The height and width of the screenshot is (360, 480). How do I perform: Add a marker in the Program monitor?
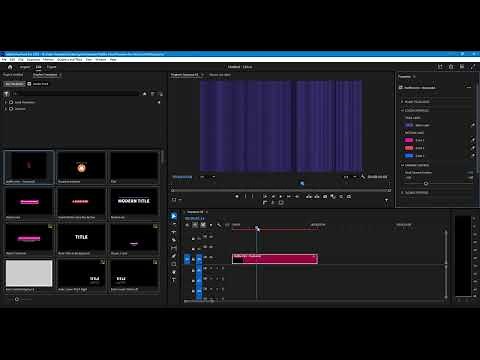coord(237,196)
